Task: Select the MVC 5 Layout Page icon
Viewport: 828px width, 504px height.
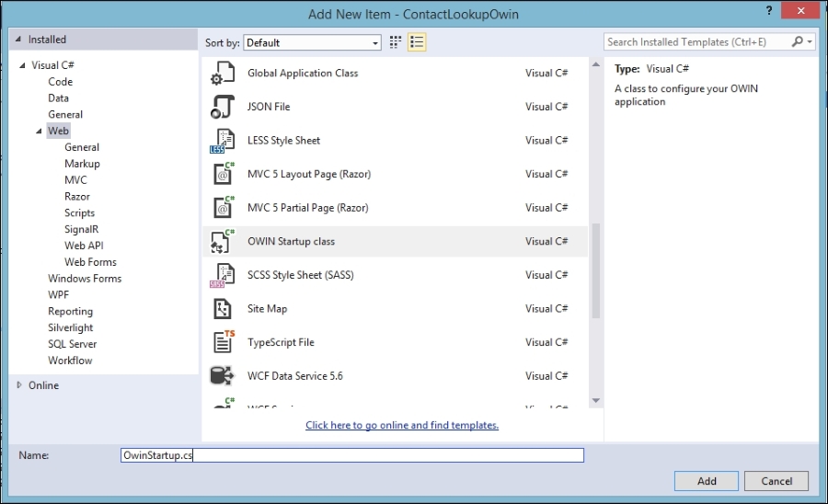Action: [x=223, y=174]
